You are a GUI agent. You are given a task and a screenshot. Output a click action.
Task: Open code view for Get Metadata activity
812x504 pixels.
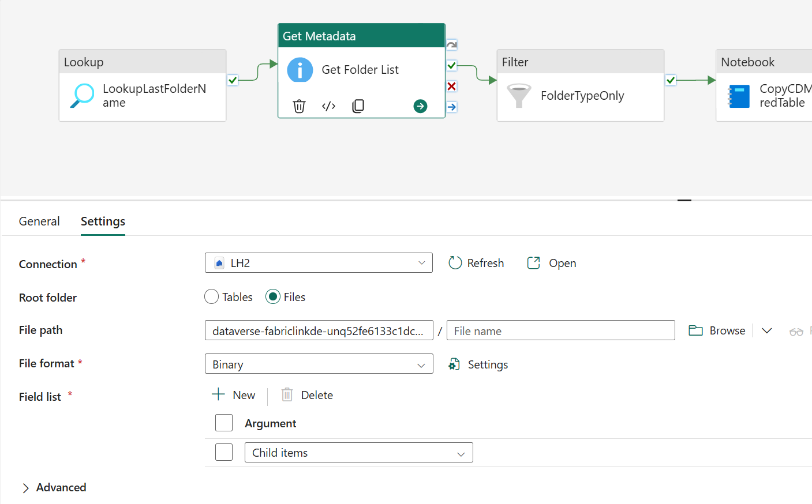click(328, 106)
